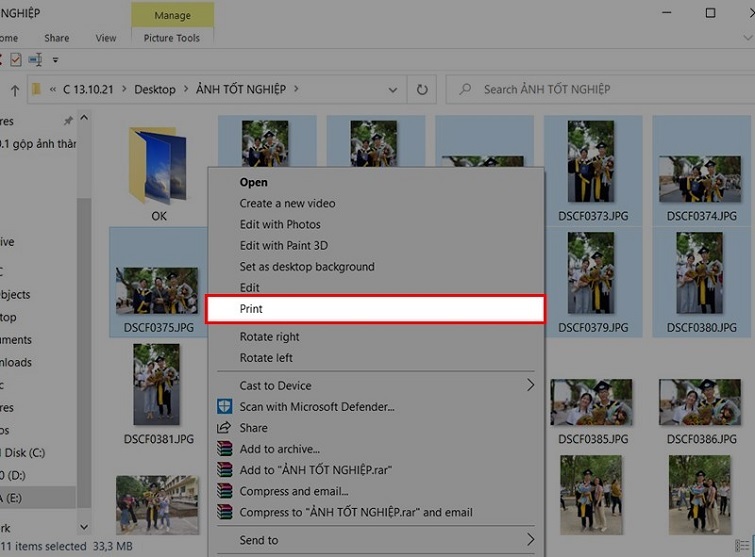Click WinRAR icon beside Add to archive
The height and width of the screenshot is (557, 755).
point(224,449)
